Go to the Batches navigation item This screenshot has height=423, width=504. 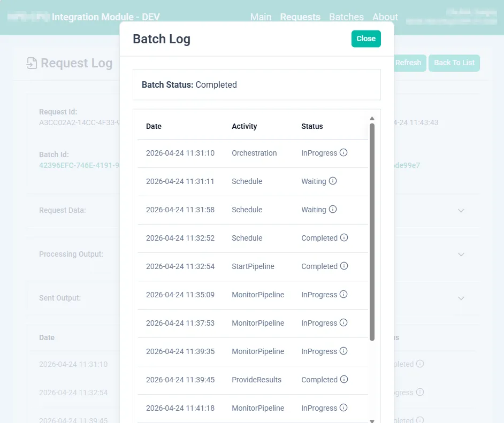[346, 17]
